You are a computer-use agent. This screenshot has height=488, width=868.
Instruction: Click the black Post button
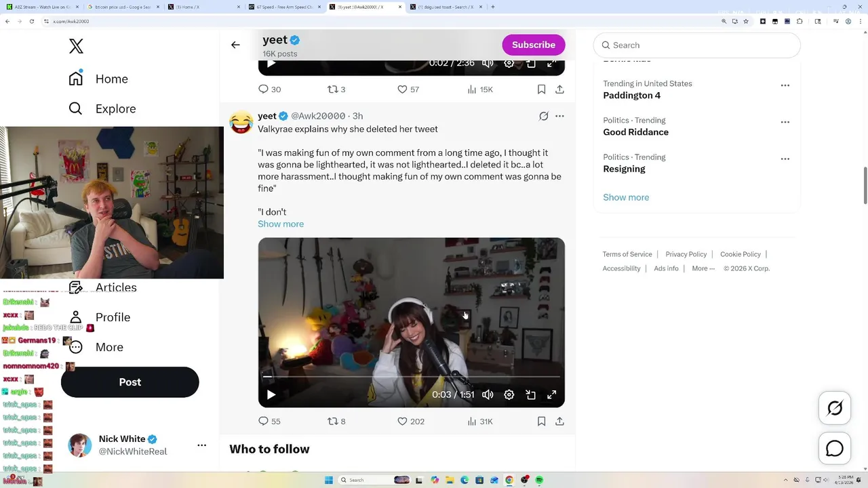click(x=130, y=382)
